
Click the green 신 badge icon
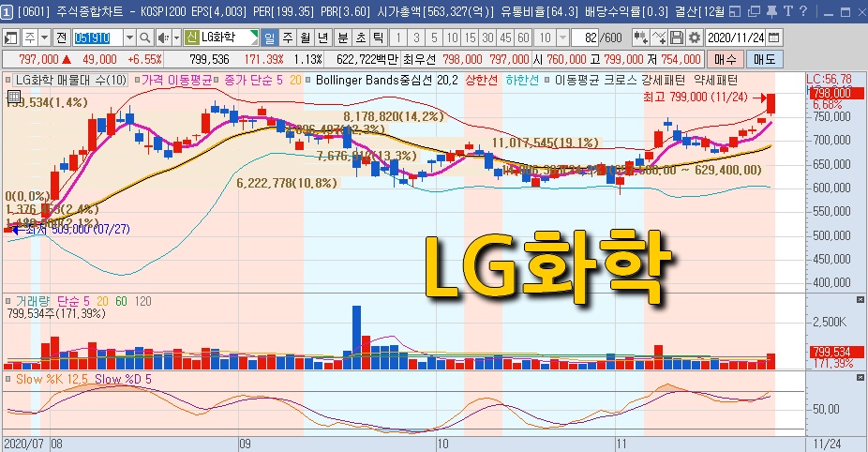point(191,38)
